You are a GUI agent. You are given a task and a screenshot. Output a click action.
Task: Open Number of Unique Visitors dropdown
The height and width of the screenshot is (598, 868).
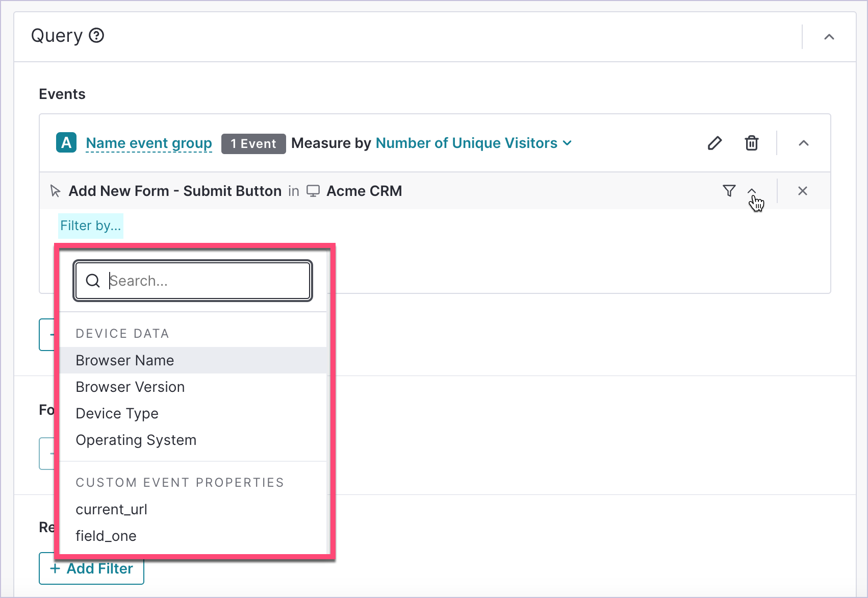pos(473,143)
